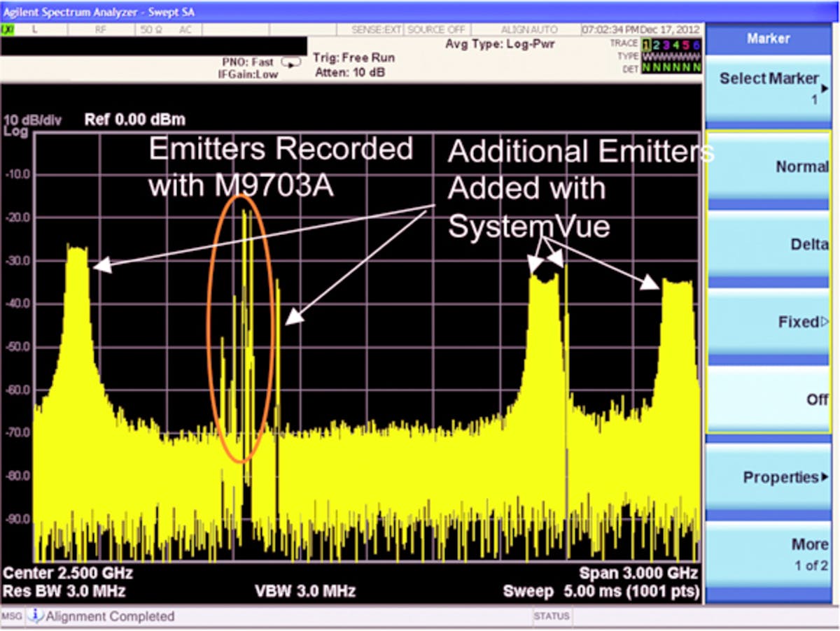Open the marker Properties submenu
The height and width of the screenshot is (631, 840).
768,477
